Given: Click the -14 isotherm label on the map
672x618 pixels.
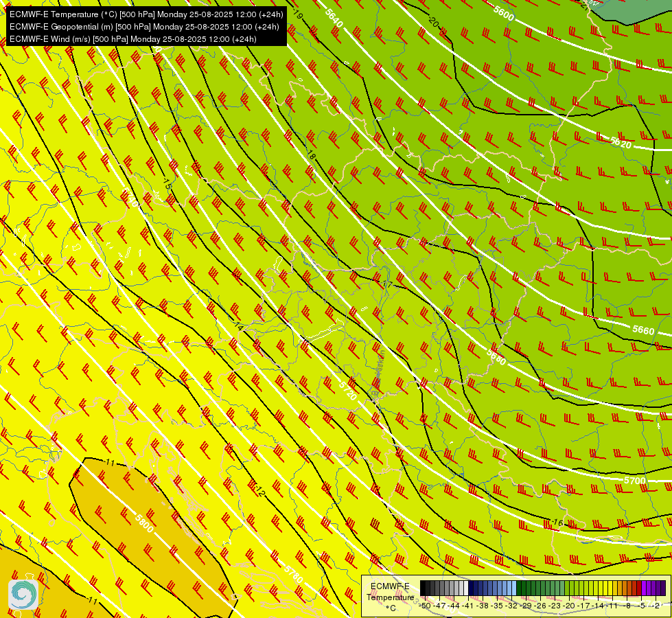Looking at the screenshot, I should coord(239,326).
